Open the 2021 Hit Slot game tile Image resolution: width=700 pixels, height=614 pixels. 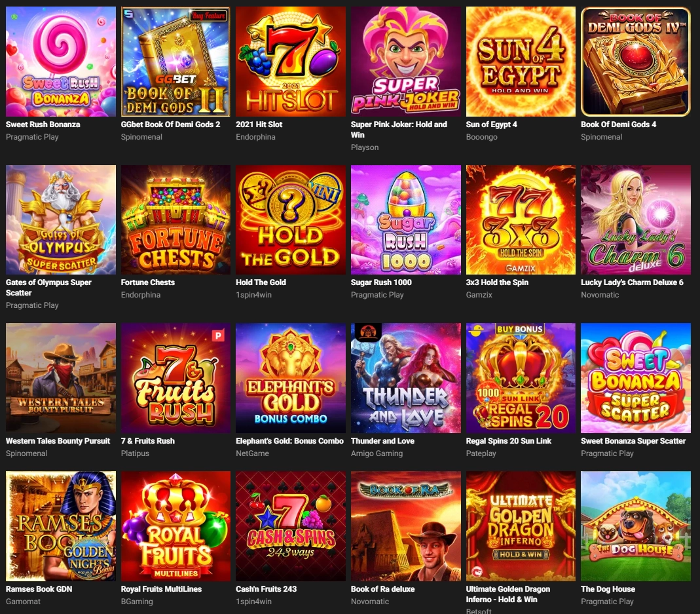[x=291, y=62]
